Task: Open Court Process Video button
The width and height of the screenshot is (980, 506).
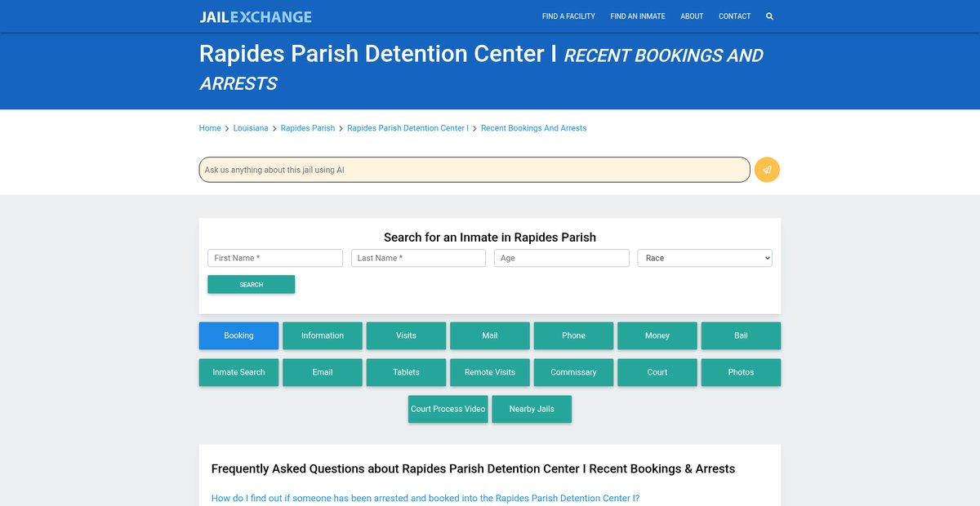Action: [x=448, y=409]
